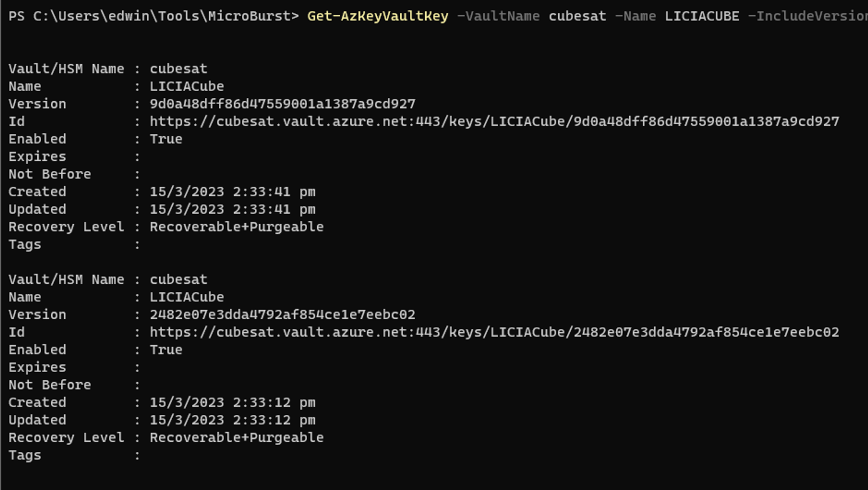Click the first key Id URL ending in 9cd927
This screenshot has width=868, height=490.
coord(494,122)
